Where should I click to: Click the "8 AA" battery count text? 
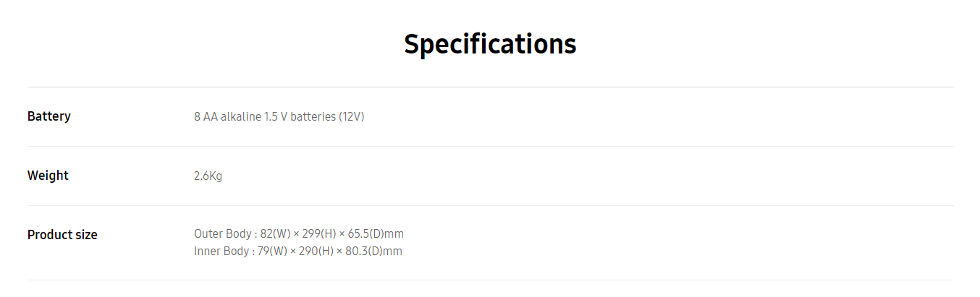click(x=206, y=116)
